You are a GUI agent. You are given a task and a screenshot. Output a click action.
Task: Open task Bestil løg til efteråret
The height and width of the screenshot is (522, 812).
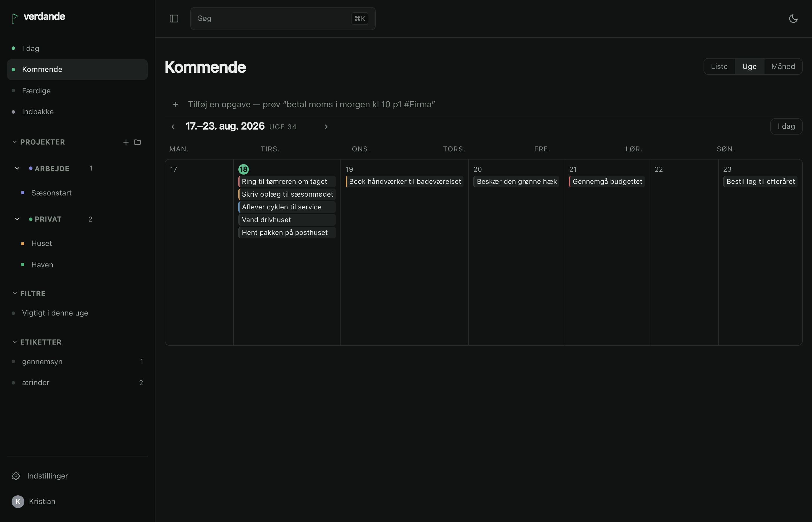pyautogui.click(x=760, y=181)
